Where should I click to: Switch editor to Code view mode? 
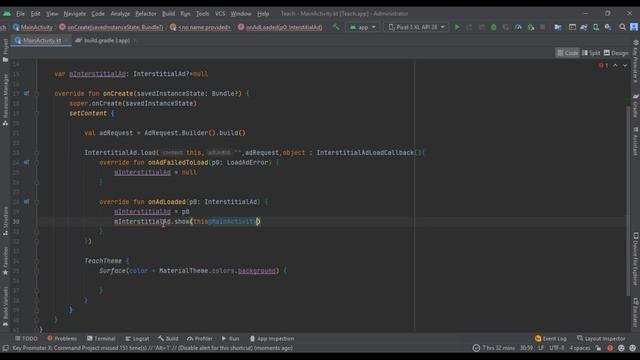[x=567, y=53]
